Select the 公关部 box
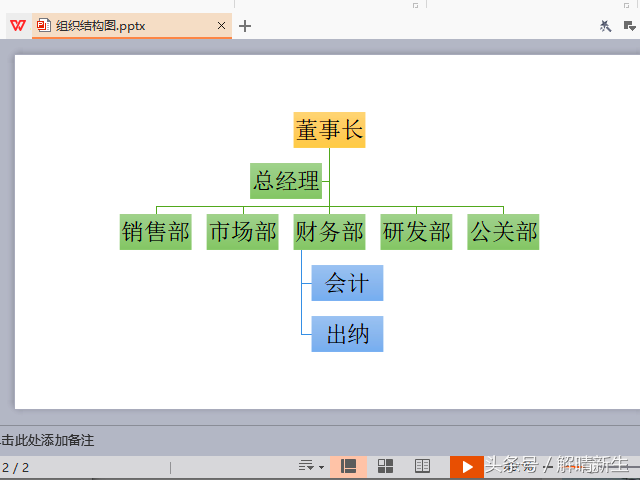 [x=503, y=232]
